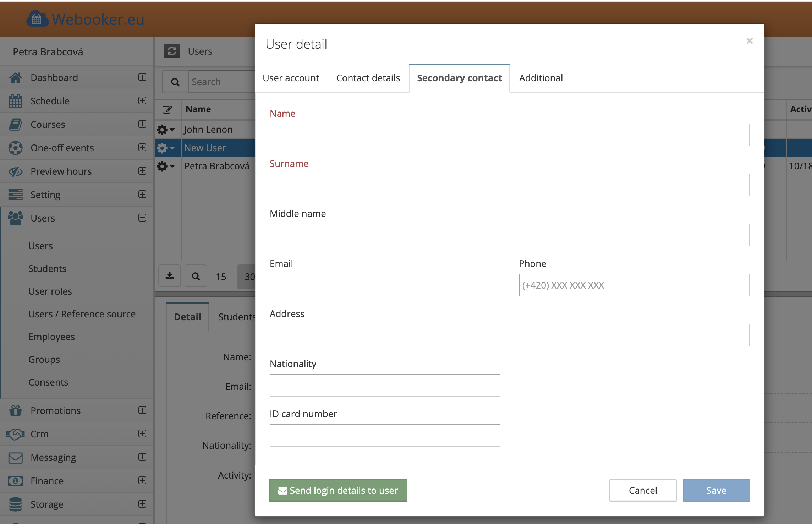
Task: Switch to the Contact details tab
Action: [x=368, y=78]
